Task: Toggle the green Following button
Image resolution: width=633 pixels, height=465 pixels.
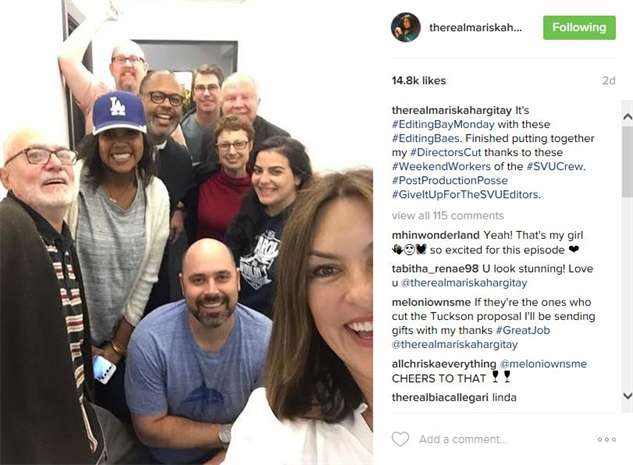Action: click(579, 27)
